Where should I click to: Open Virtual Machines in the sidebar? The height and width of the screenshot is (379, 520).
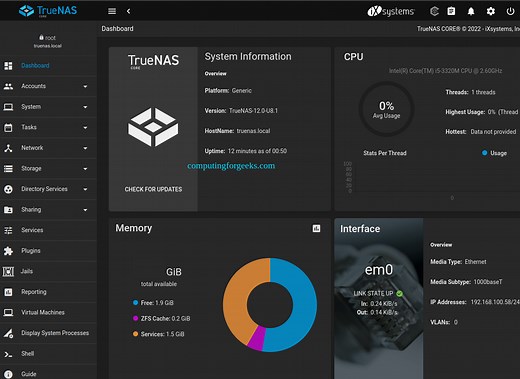[x=48, y=313]
